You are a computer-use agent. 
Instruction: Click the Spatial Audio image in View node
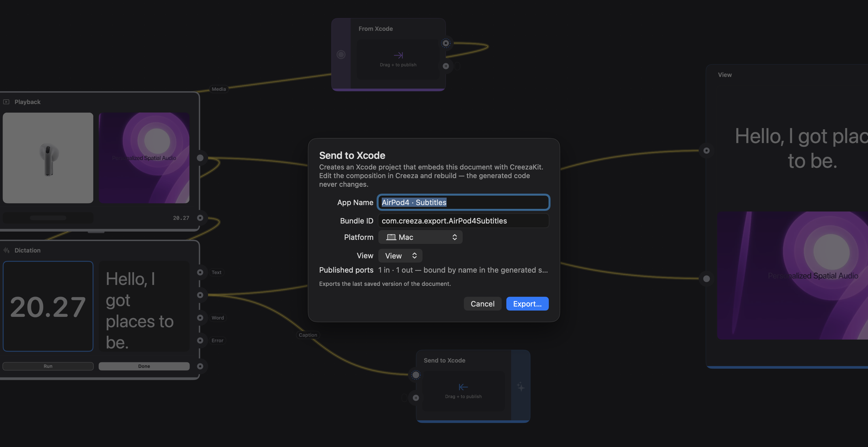coord(793,275)
